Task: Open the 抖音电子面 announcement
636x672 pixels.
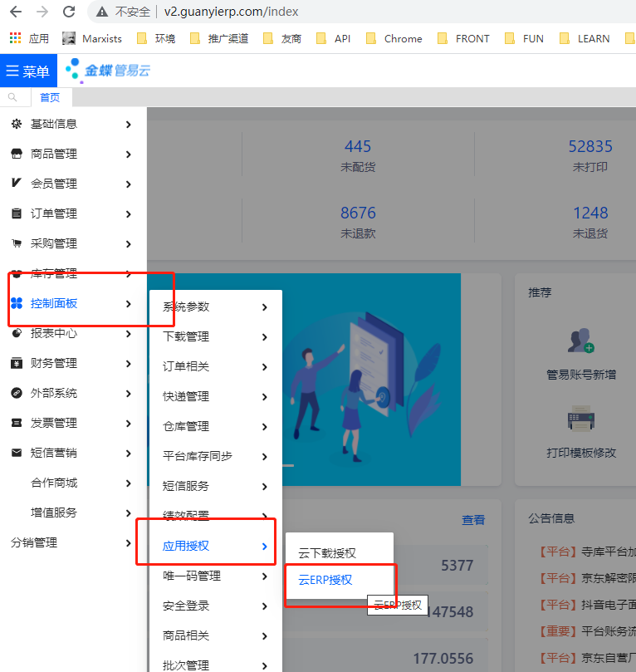Action: [586, 605]
